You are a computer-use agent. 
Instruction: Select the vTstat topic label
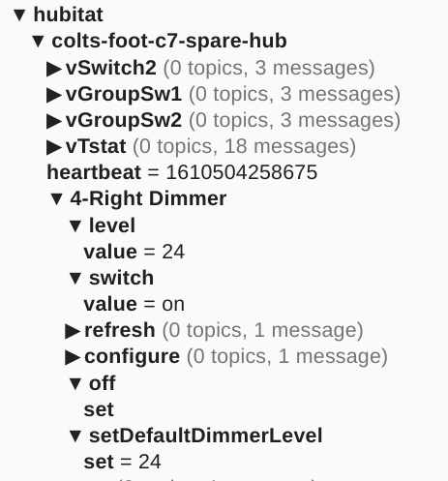(96, 146)
